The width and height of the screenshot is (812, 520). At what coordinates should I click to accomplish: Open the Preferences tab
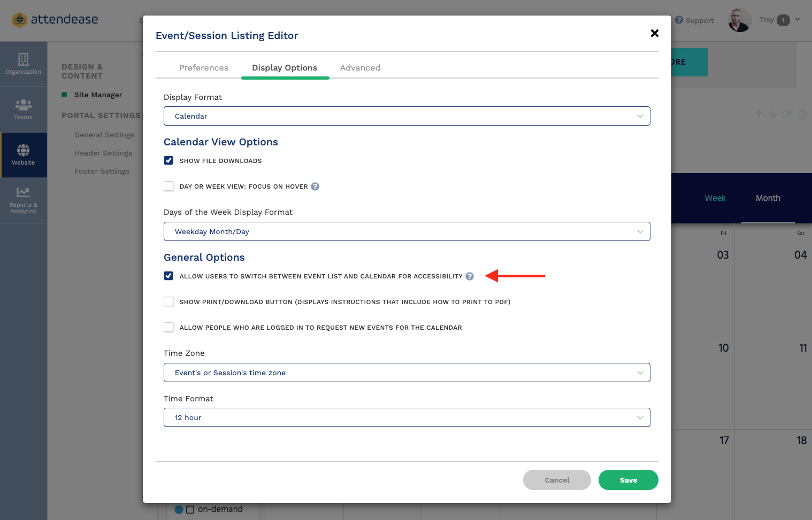point(204,67)
